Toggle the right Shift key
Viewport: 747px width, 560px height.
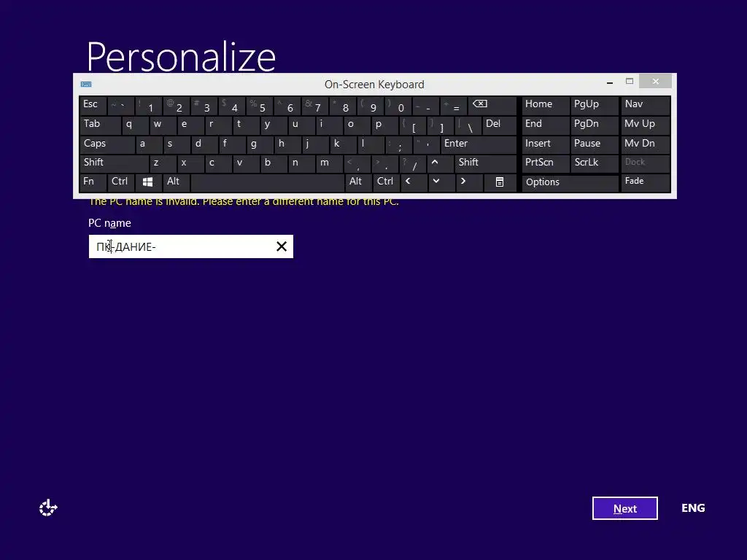[x=485, y=163]
